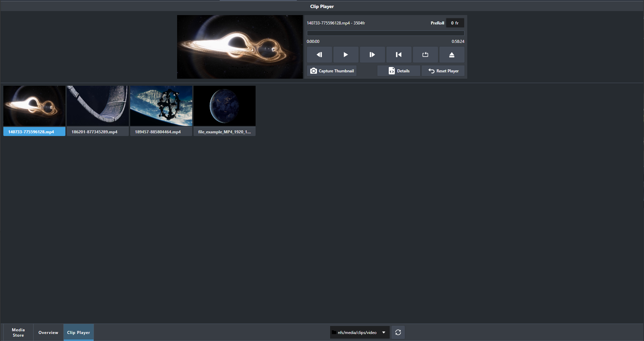The height and width of the screenshot is (341, 644).
Task: Play the loaded clip
Action: click(x=346, y=55)
